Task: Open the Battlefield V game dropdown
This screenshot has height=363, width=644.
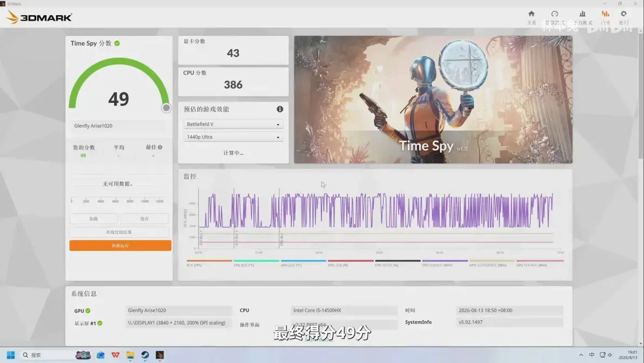Action: [233, 124]
